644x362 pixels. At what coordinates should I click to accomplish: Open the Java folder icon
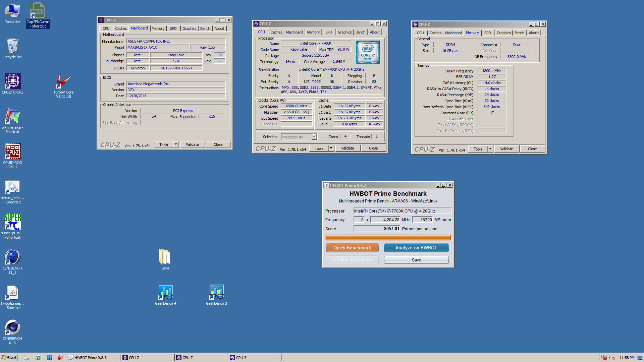coord(165,259)
